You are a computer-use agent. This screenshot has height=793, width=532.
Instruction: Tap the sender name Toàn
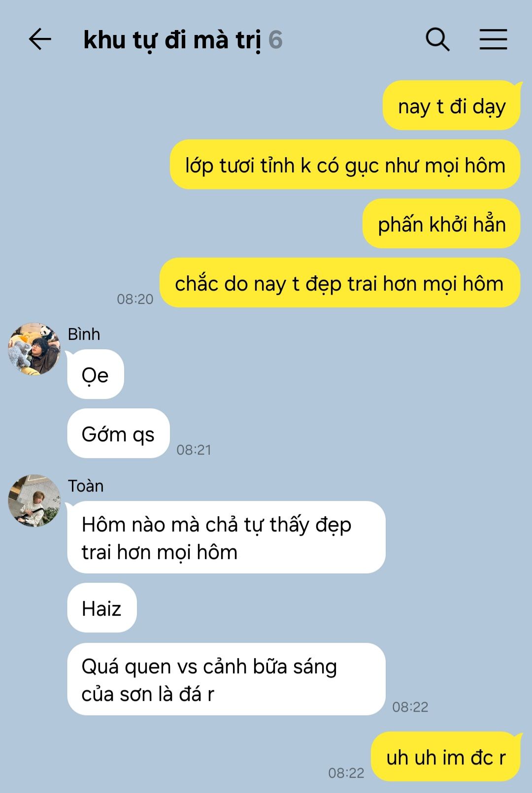86,486
